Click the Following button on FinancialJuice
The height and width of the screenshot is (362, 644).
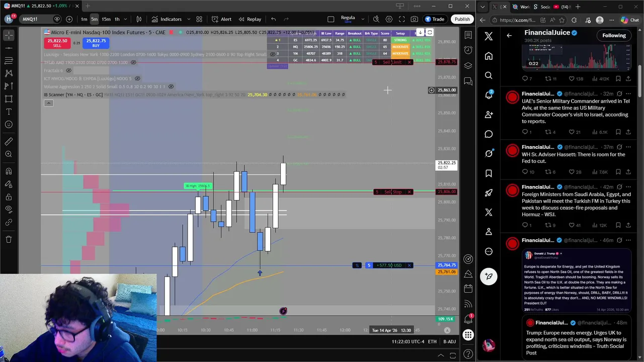point(614,36)
